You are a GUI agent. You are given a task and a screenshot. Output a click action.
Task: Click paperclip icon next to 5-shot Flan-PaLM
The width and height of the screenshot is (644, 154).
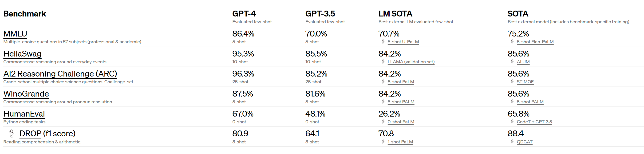click(512, 42)
